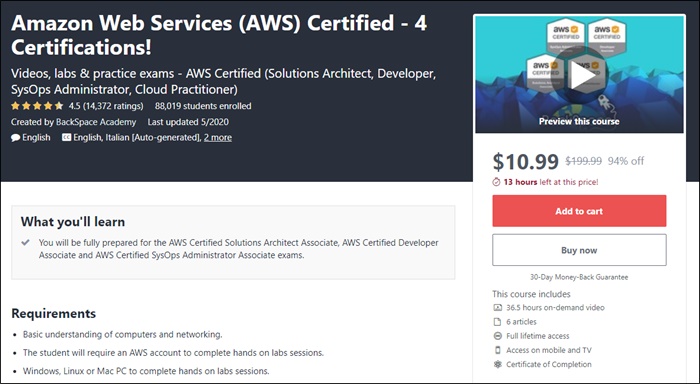Screen dimensions: 700x384
Task: Click the star rating icons
Action: click(x=37, y=106)
